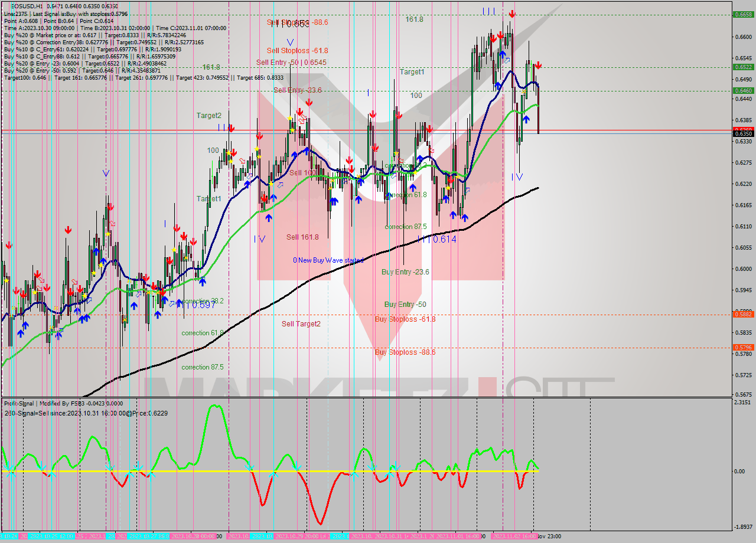Viewport: 756px width, 543px height.
Task: Select the 'Buy Stoploss -61.8' label
Action: click(405, 319)
